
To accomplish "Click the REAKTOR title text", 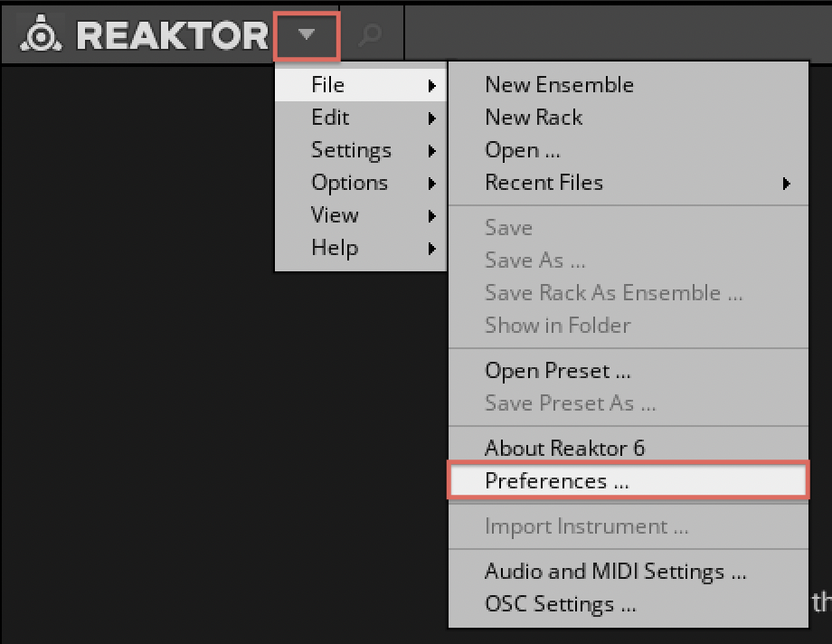I will click(173, 35).
